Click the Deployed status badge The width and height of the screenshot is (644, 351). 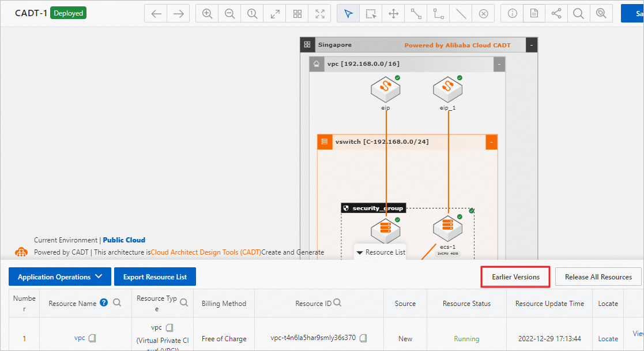[x=68, y=13]
